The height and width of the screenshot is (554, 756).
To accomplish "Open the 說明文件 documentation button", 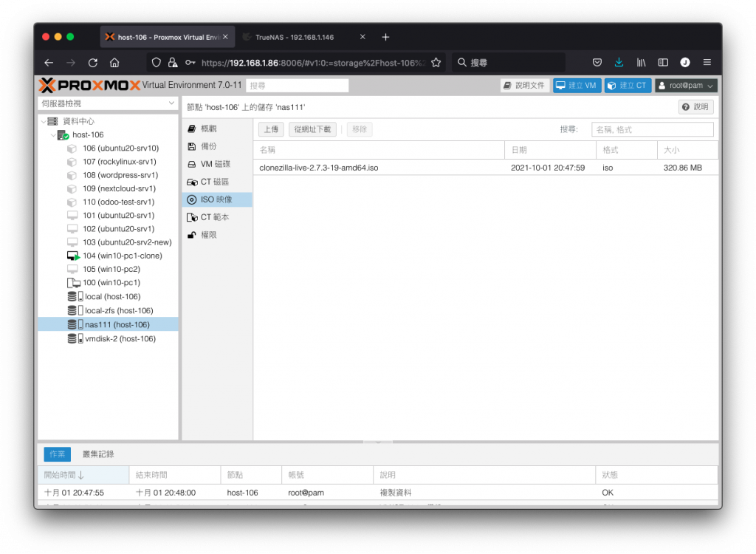I will 524,86.
